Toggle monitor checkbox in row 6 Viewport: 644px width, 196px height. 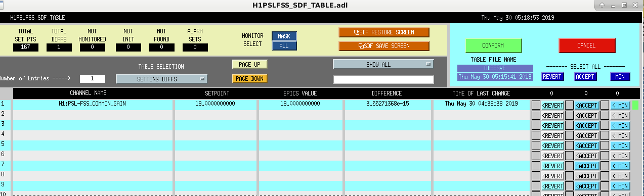coord(605,156)
